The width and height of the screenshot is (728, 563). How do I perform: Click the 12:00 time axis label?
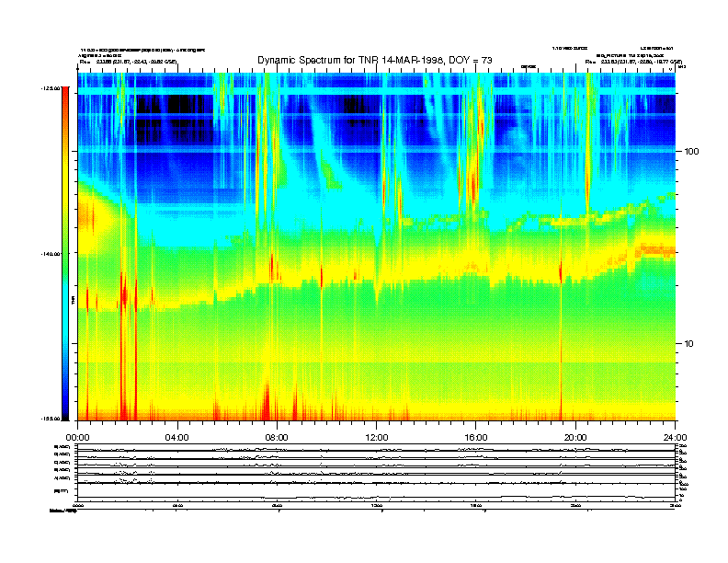pos(377,438)
